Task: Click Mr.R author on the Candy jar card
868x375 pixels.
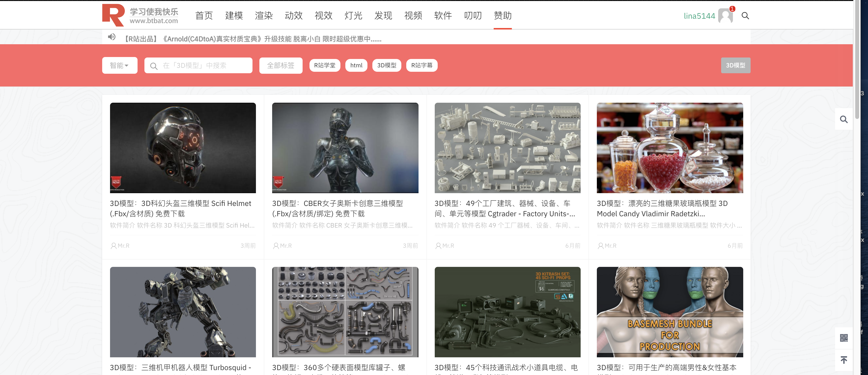Action: [610, 246]
